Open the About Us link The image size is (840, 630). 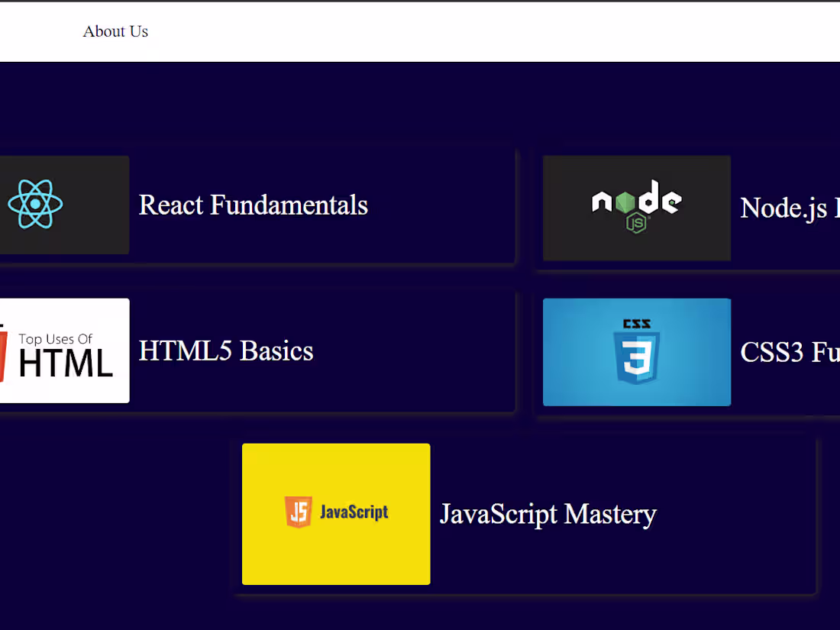115,31
